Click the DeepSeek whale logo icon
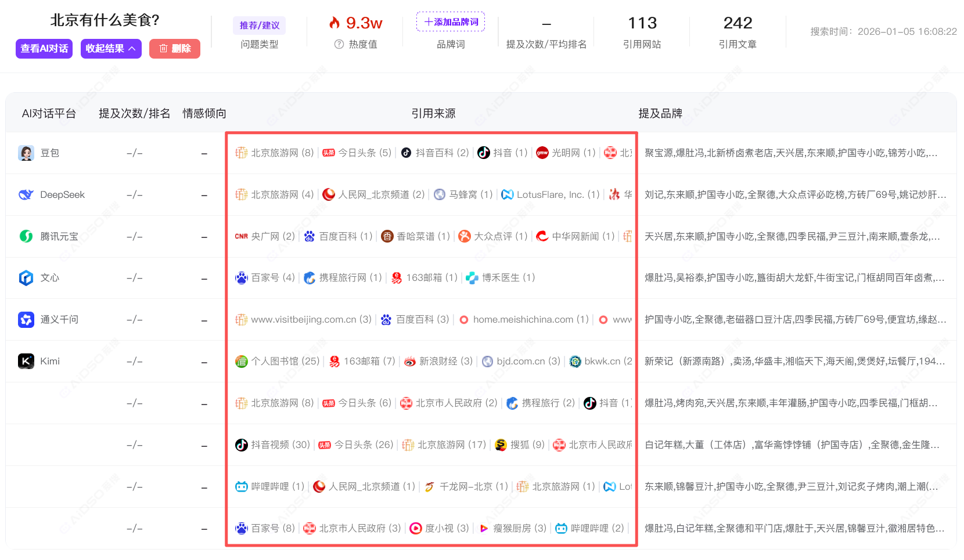The image size is (964, 560). click(x=26, y=195)
